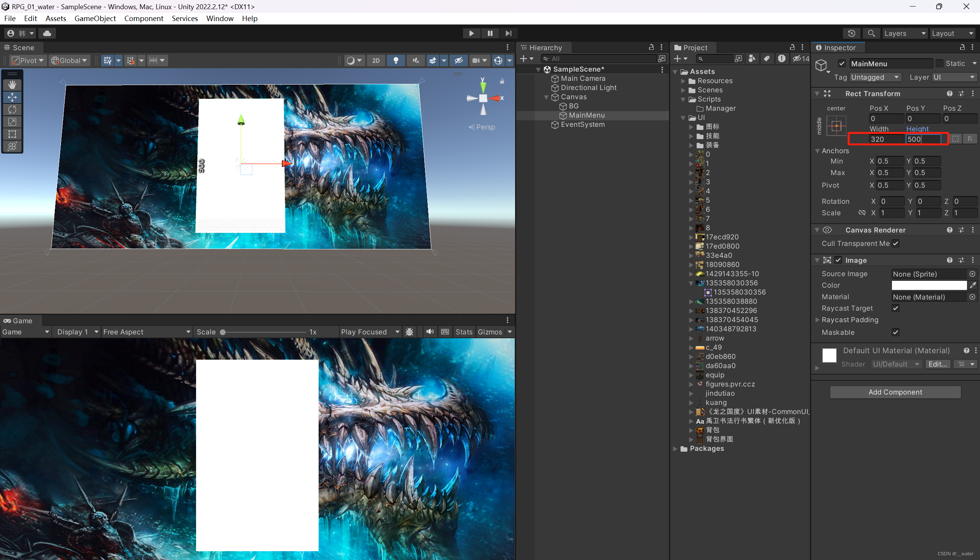Open the cloud services icon
980x560 pixels.
point(47,33)
